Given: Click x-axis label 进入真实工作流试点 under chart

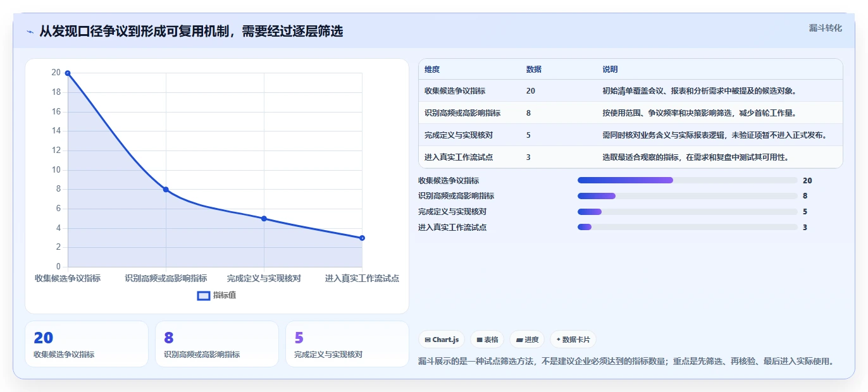Looking at the screenshot, I should point(362,278).
